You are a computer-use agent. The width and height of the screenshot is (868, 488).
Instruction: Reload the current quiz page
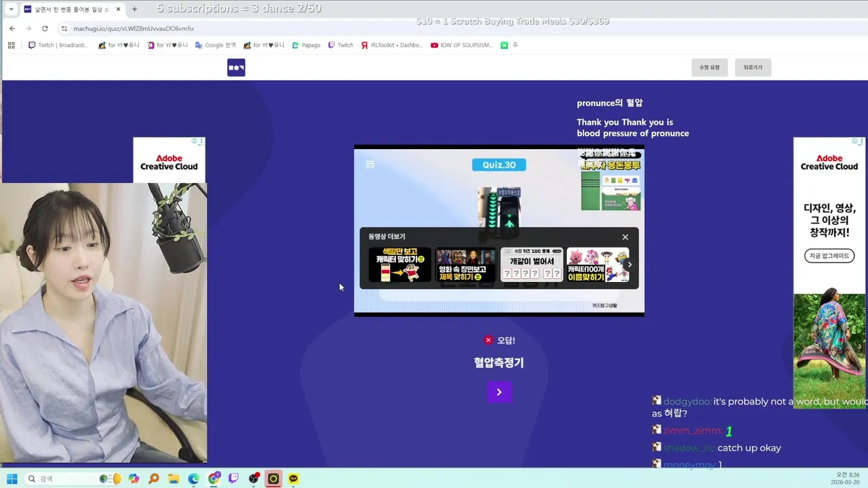click(x=45, y=28)
